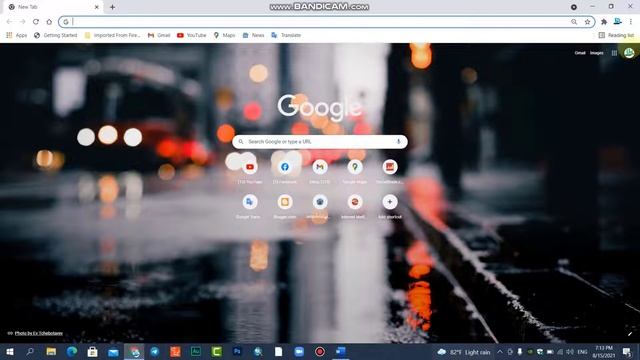This screenshot has height=360, width=640.
Task: Open the YouTube shortcut tile
Action: coord(250,167)
